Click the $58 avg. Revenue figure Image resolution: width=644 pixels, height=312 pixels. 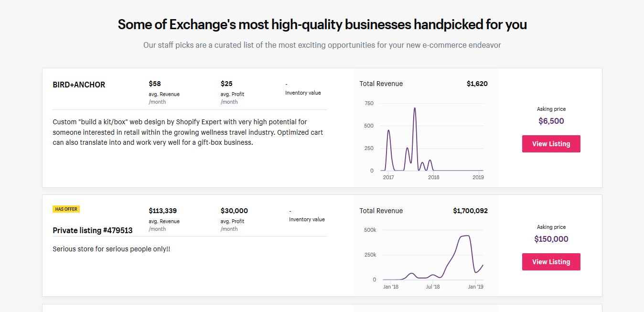click(155, 84)
